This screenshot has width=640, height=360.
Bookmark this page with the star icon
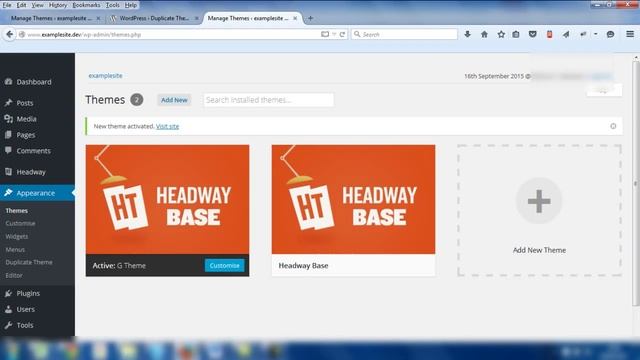(x=501, y=34)
